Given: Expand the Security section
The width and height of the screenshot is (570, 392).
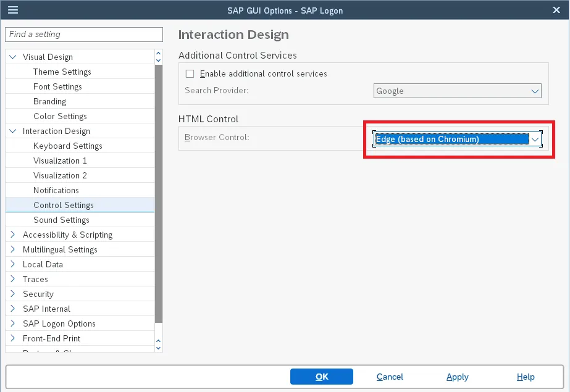Looking at the screenshot, I should (14, 294).
